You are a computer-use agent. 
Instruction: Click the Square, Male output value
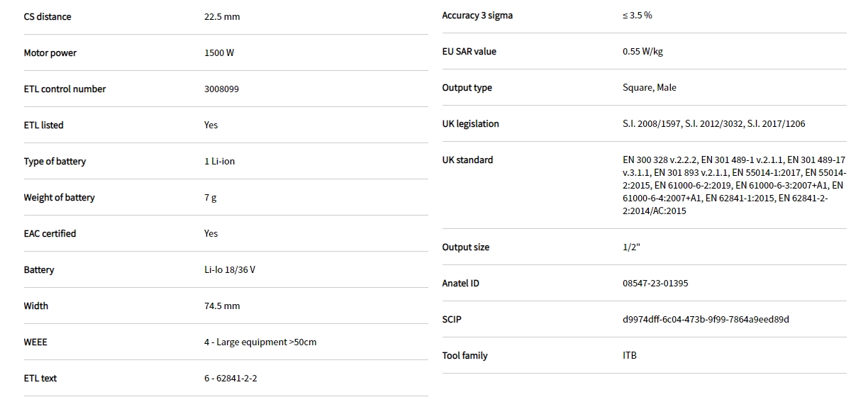click(649, 88)
